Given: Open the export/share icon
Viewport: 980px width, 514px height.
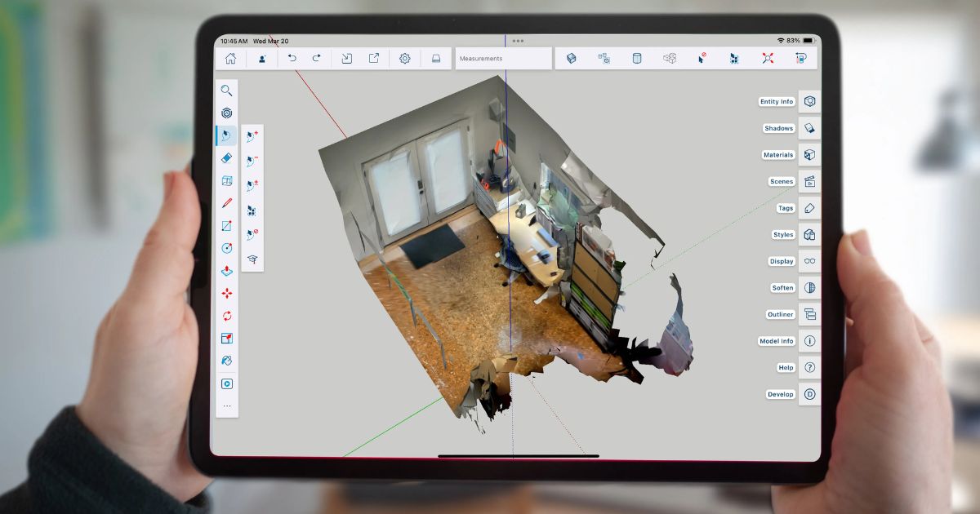Looking at the screenshot, I should click(374, 59).
